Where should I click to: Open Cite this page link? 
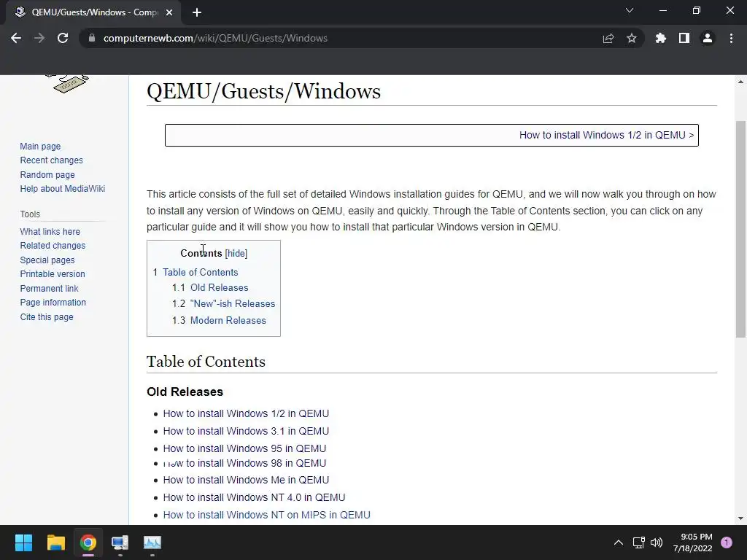[47, 317]
